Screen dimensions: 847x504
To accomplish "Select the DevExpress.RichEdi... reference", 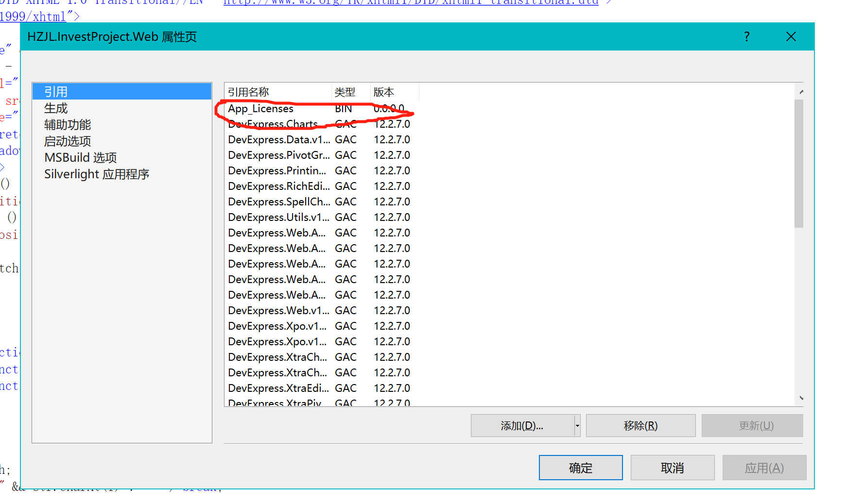I will 321,186.
